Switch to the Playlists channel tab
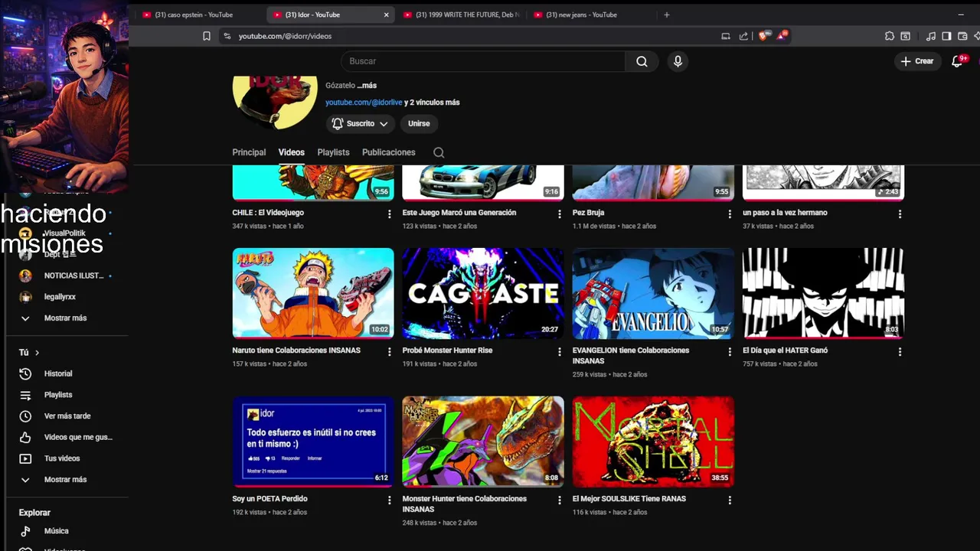The width and height of the screenshot is (980, 551). (x=333, y=152)
